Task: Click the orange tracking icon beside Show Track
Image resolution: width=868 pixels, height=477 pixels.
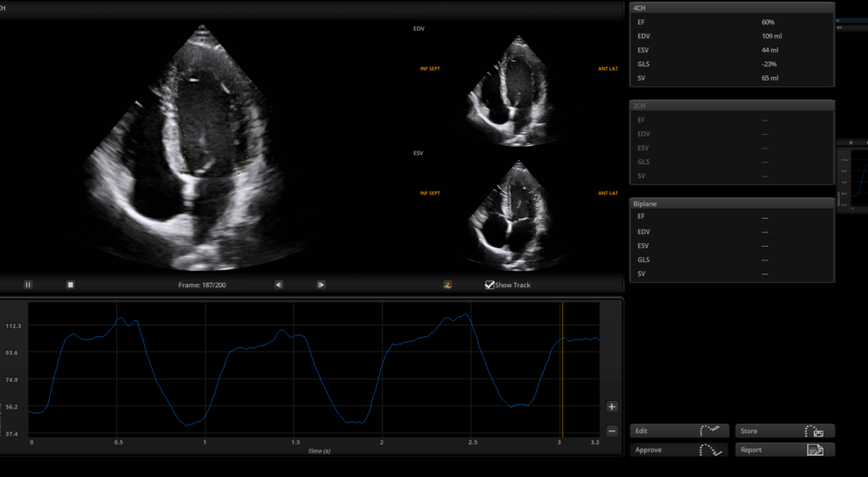Action: pyautogui.click(x=448, y=285)
